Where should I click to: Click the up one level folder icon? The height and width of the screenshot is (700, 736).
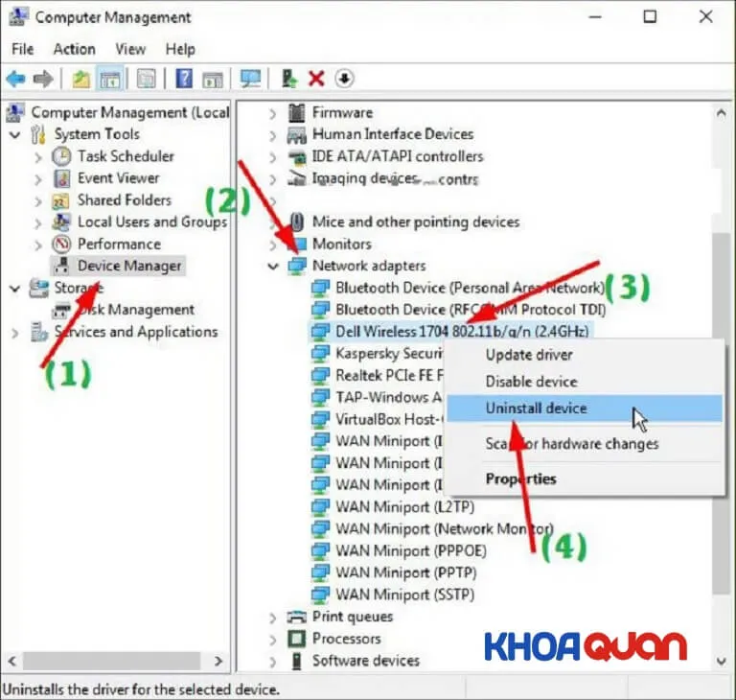80,79
